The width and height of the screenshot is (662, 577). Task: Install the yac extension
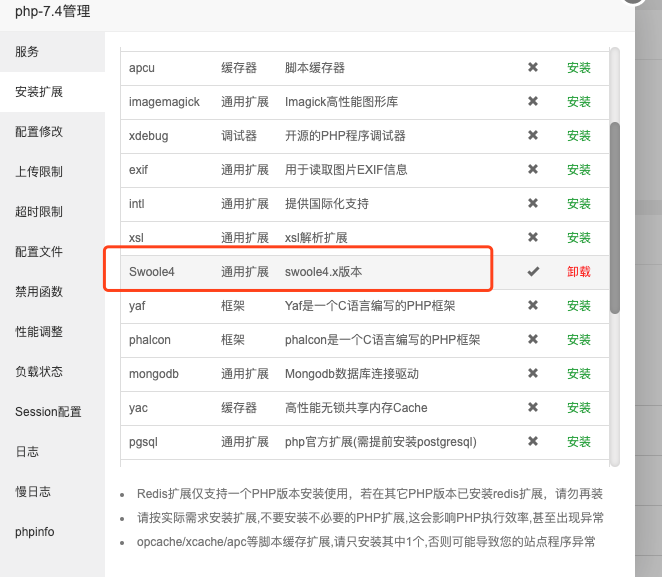click(x=578, y=408)
